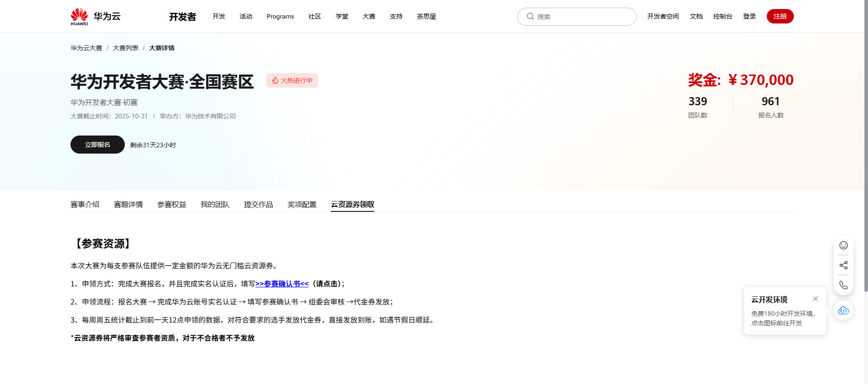
Task: Switch to the 赛题详情 tab
Action: (x=128, y=205)
